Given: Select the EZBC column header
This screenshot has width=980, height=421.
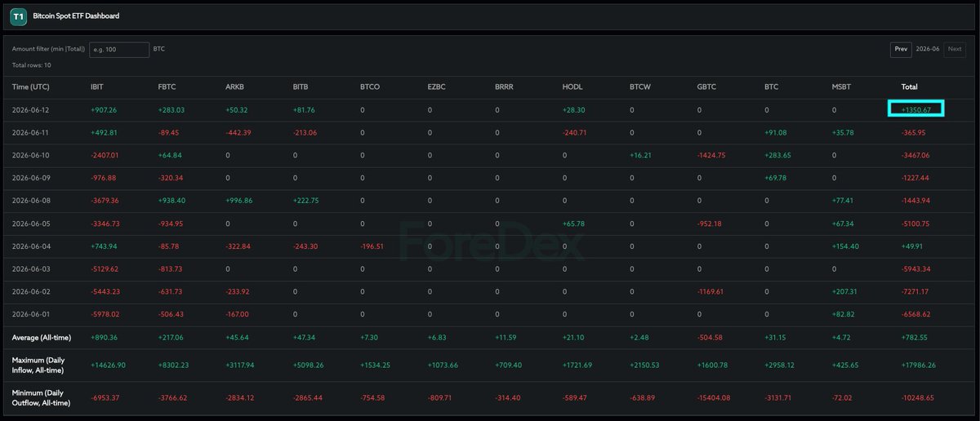Looking at the screenshot, I should tap(436, 86).
